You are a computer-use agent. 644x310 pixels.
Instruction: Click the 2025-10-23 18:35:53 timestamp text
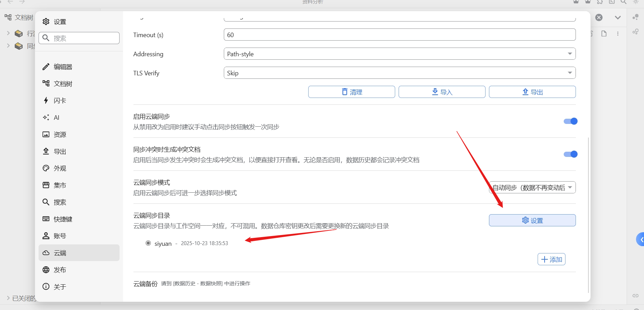(x=204, y=243)
